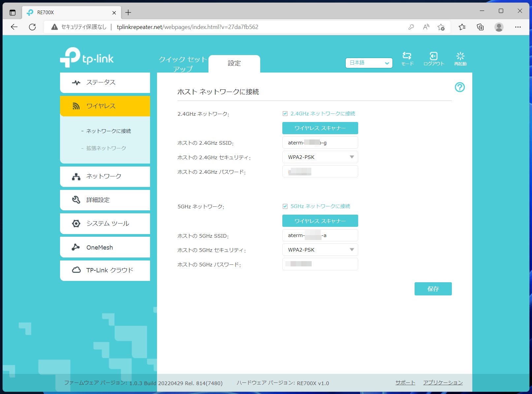Open the ステータス sidebar menu
This screenshot has height=394, width=532.
pos(105,82)
